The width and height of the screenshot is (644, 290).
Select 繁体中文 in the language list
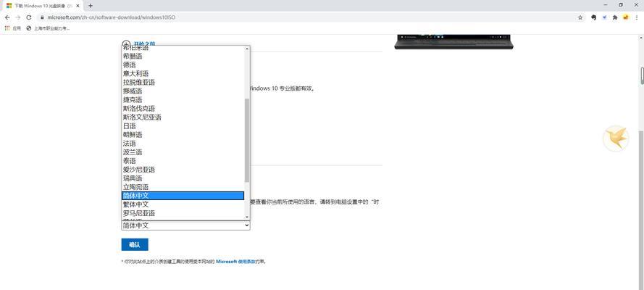click(183, 204)
